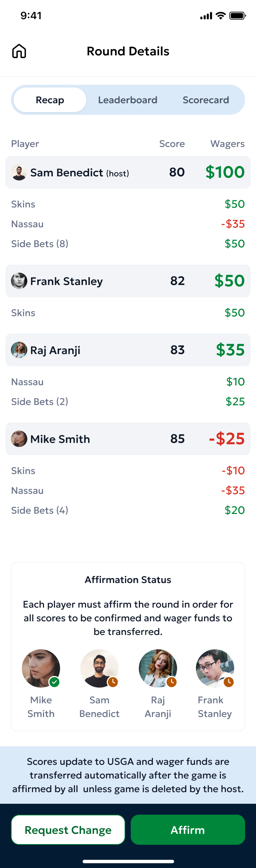
Task: Collapse Mike Smith's wager details
Action: [127, 439]
